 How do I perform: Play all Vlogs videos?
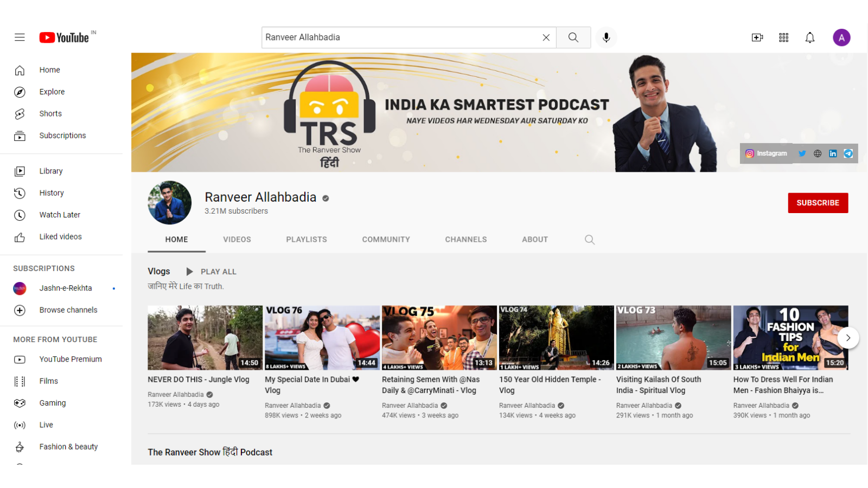pos(212,272)
